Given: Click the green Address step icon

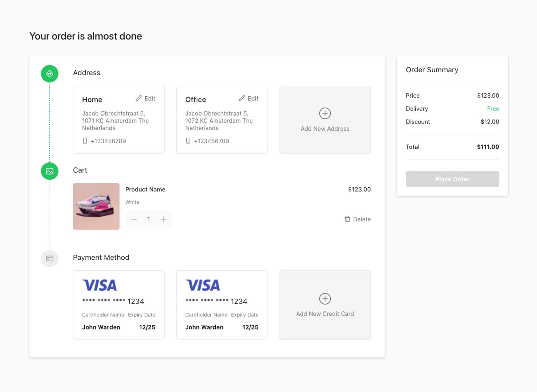Looking at the screenshot, I should point(50,74).
